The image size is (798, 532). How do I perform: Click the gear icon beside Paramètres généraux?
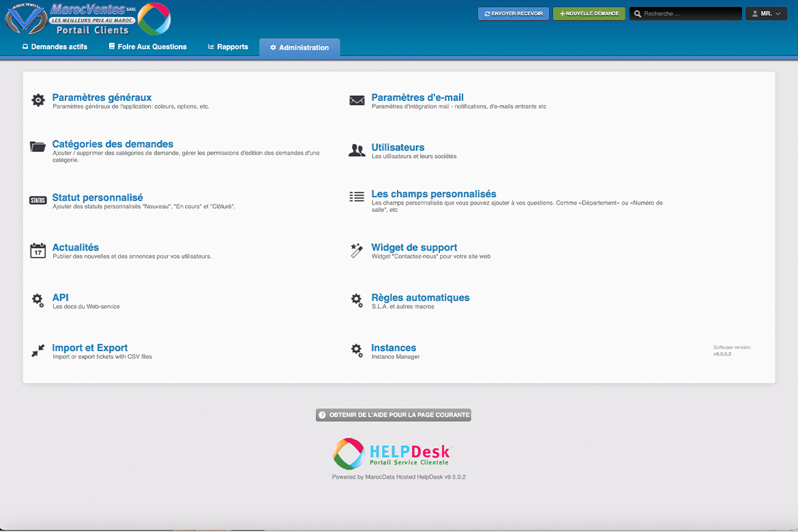[x=38, y=100]
